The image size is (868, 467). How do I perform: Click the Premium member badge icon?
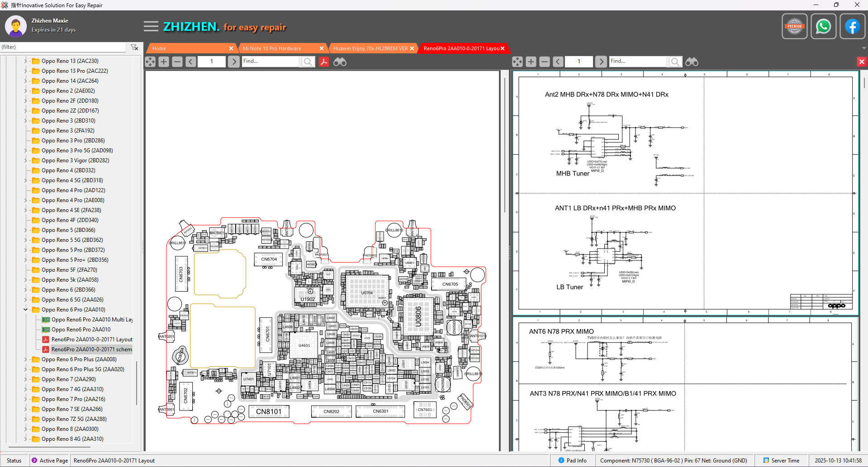pyautogui.click(x=795, y=26)
